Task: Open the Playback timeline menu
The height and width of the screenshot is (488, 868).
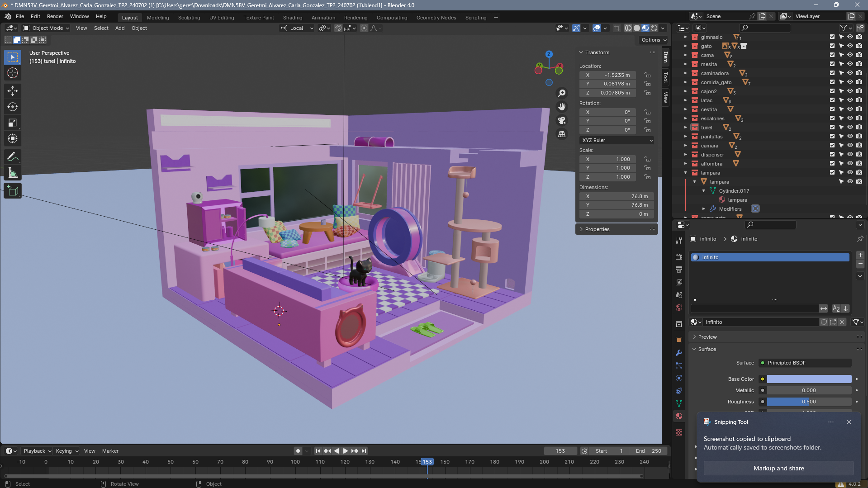Action: (x=37, y=451)
